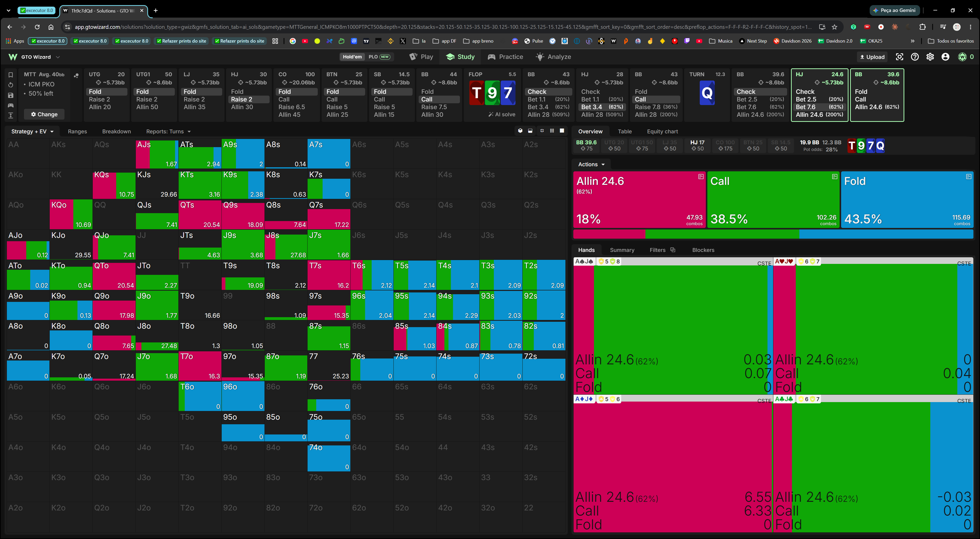
Task: Click the gamepad icon in left sidebar
Action: click(11, 105)
